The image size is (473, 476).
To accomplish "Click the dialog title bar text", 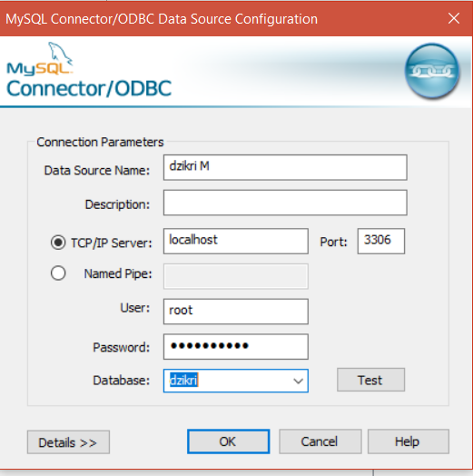I will coord(162,19).
